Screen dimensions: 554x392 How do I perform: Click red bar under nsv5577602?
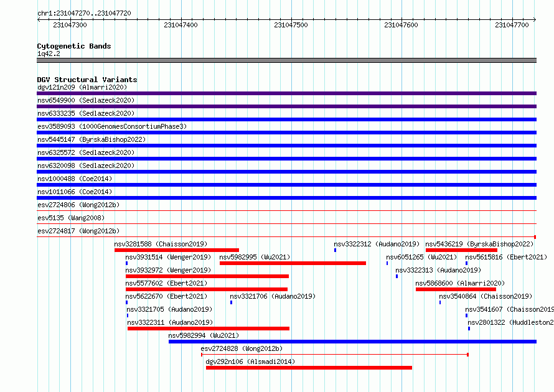pyautogui.click(x=207, y=289)
